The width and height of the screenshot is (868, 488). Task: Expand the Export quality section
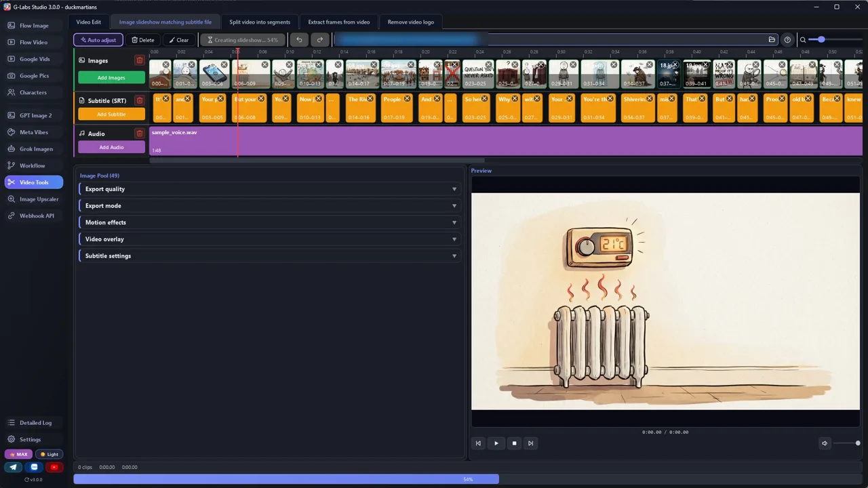(x=270, y=189)
